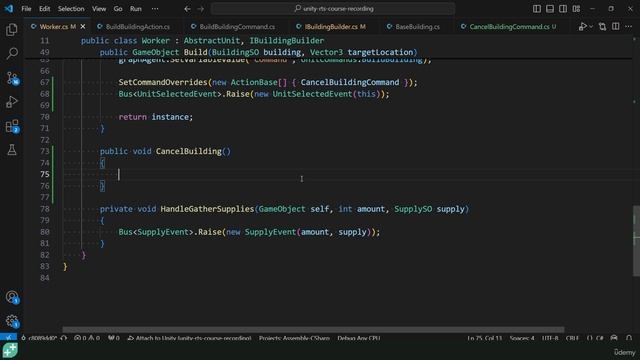
Task: Open the Selection menu
Action: (x=71, y=9)
